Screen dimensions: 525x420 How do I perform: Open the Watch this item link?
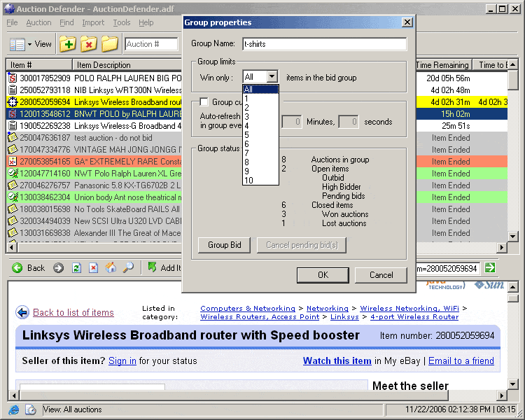point(337,360)
